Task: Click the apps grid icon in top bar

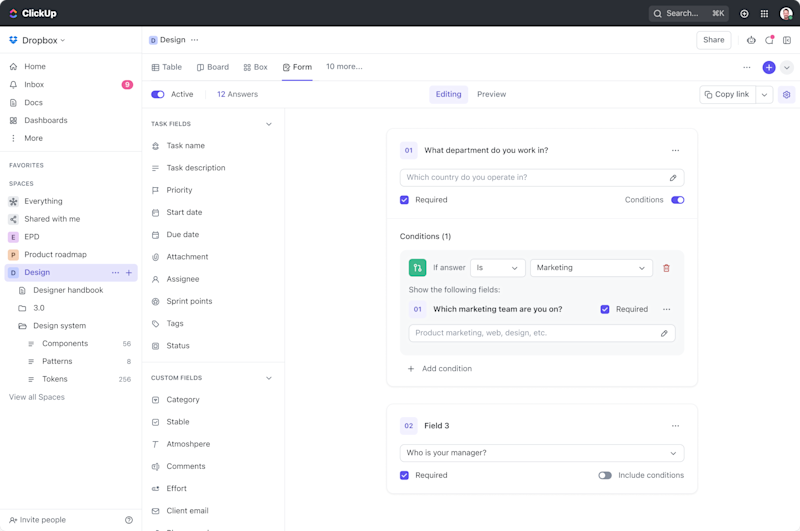Action: click(764, 14)
